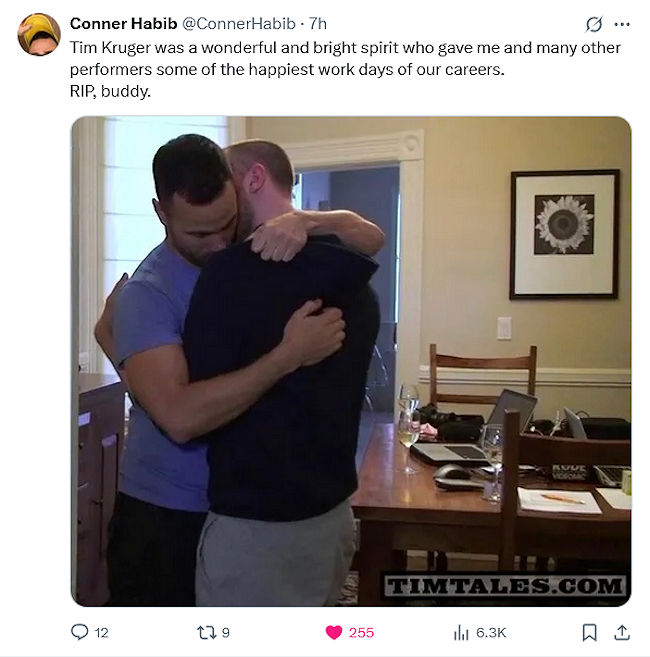Open the view analytics bar-chart icon
The width and height of the screenshot is (650, 657).
coord(461,632)
